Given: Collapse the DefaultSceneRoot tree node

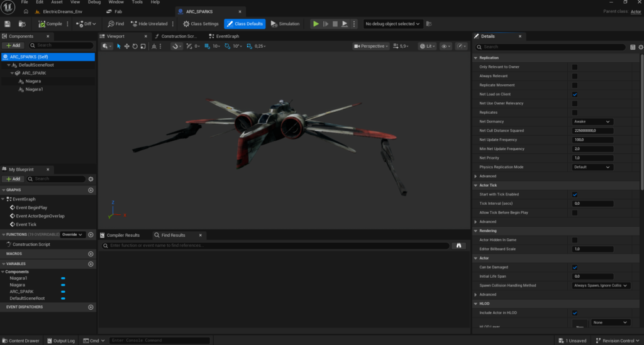Looking at the screenshot, I should [x=9, y=65].
